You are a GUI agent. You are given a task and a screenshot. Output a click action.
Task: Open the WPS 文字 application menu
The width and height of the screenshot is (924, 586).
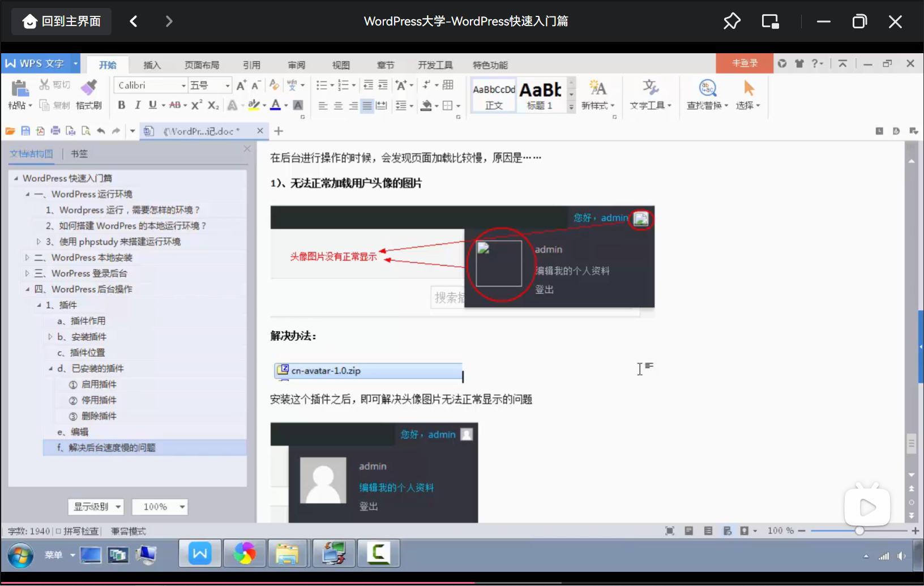click(x=40, y=63)
